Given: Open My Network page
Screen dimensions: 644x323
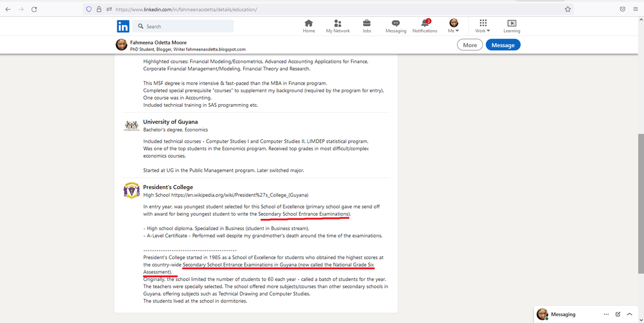Looking at the screenshot, I should (x=338, y=26).
